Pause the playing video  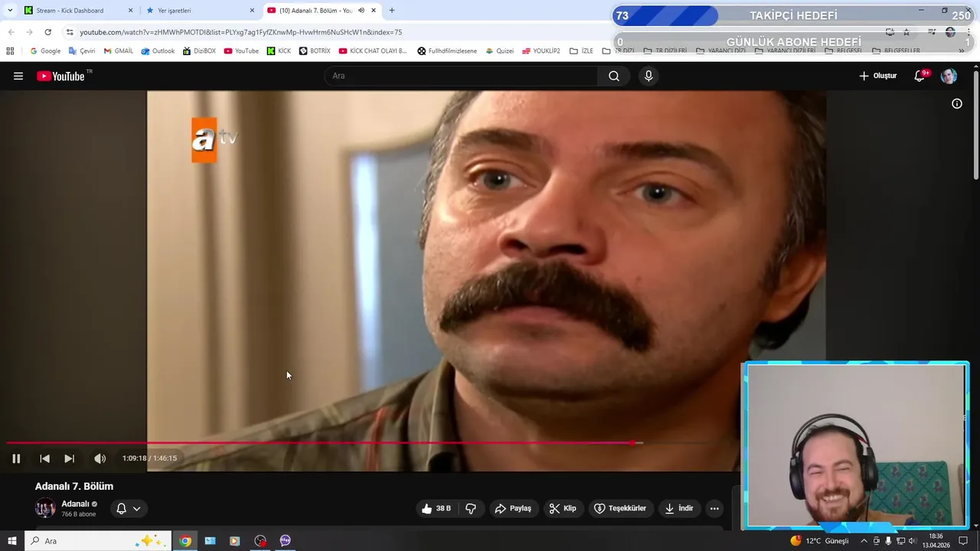(16, 458)
